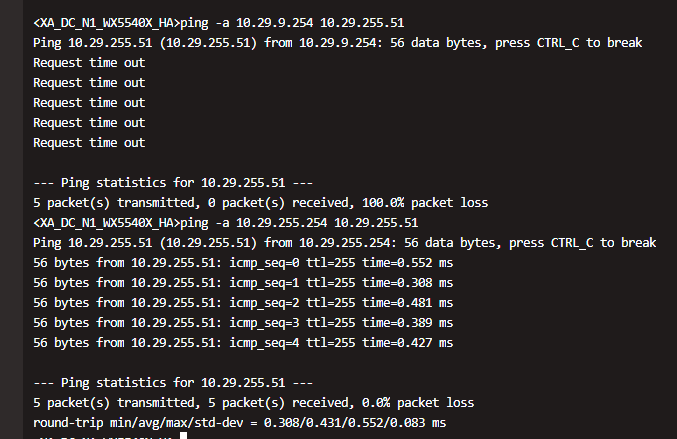Select the icmp_seq=4 reply line
The height and width of the screenshot is (439, 677).
[x=243, y=343]
